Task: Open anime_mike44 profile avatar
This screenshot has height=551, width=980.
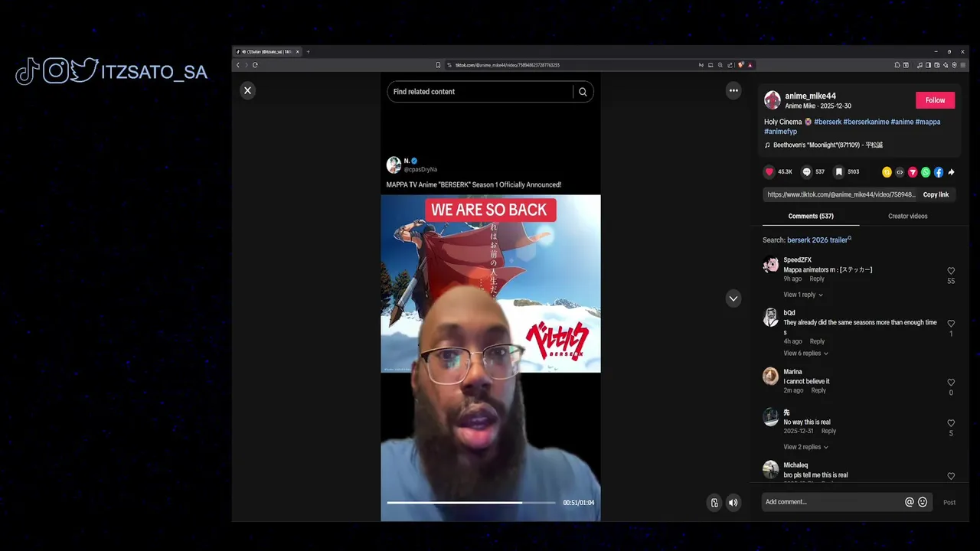Action: (x=773, y=100)
